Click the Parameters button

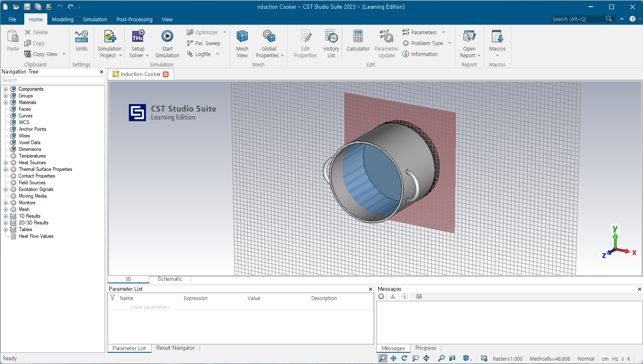(420, 32)
